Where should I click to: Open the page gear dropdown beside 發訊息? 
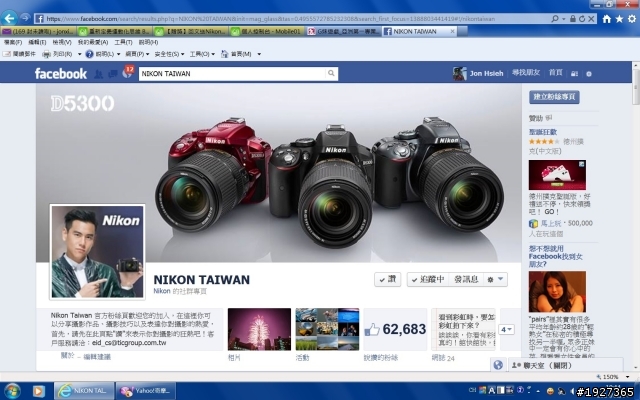click(x=496, y=279)
